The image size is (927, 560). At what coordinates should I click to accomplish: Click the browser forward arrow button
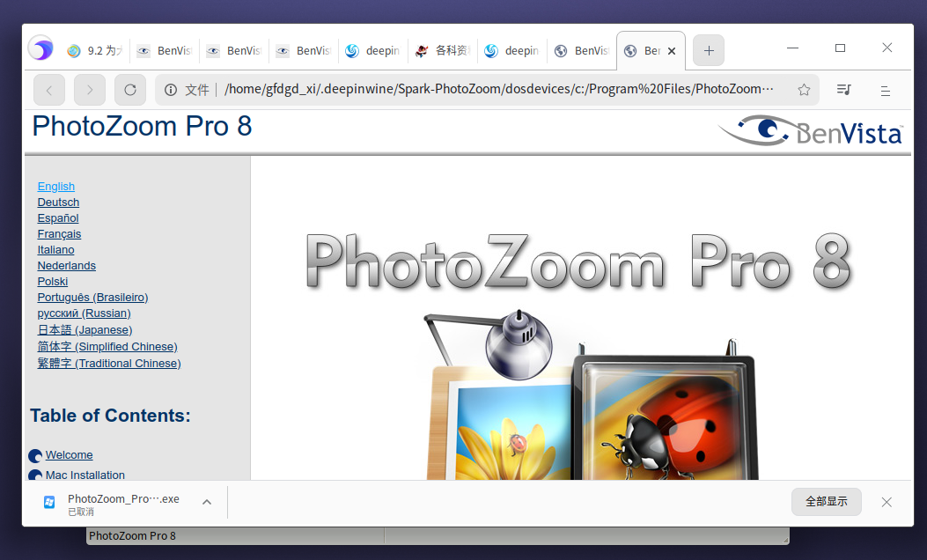tap(90, 90)
